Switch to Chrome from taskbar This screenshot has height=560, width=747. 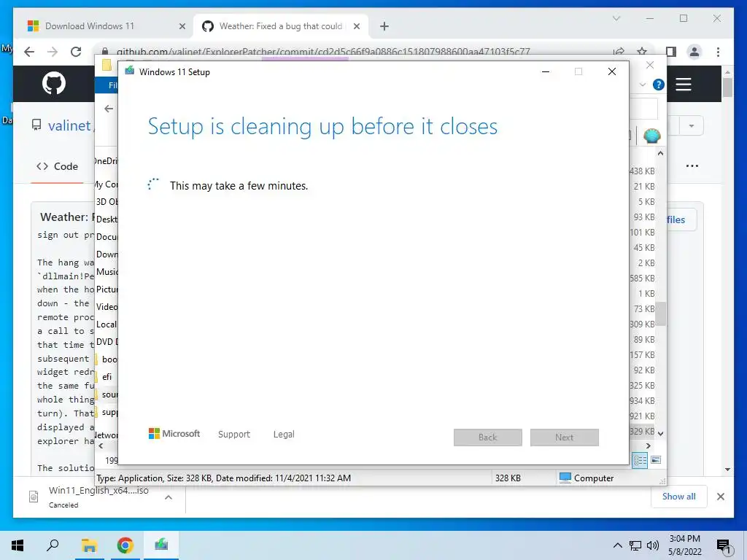pos(125,545)
